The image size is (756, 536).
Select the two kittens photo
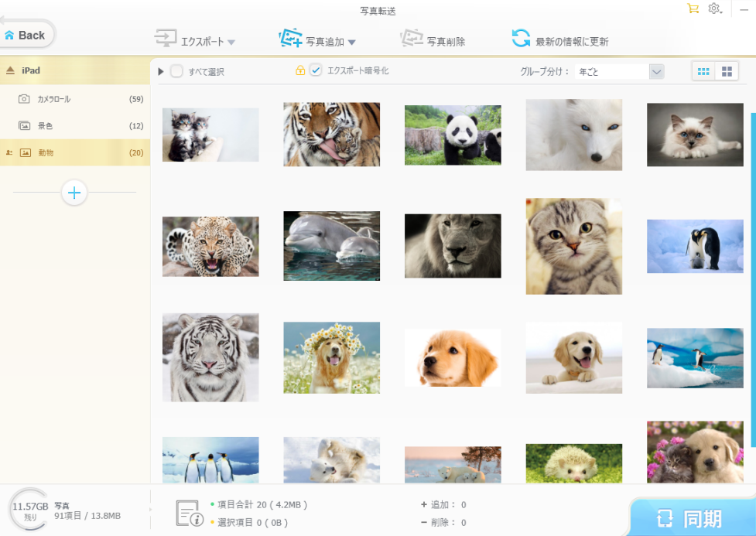point(210,135)
